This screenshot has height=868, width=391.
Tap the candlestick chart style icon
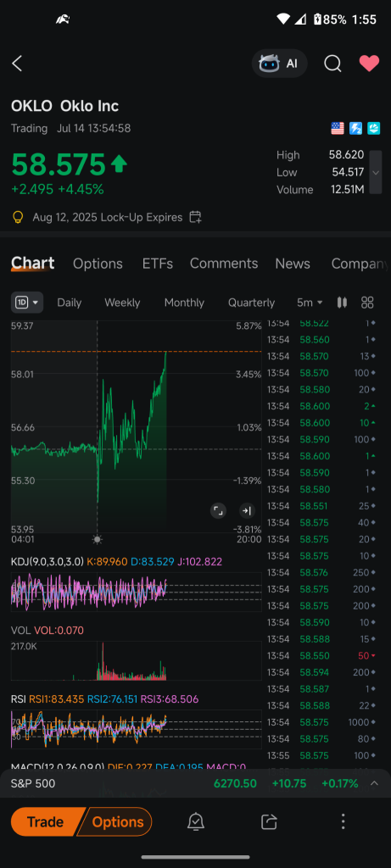(x=343, y=303)
